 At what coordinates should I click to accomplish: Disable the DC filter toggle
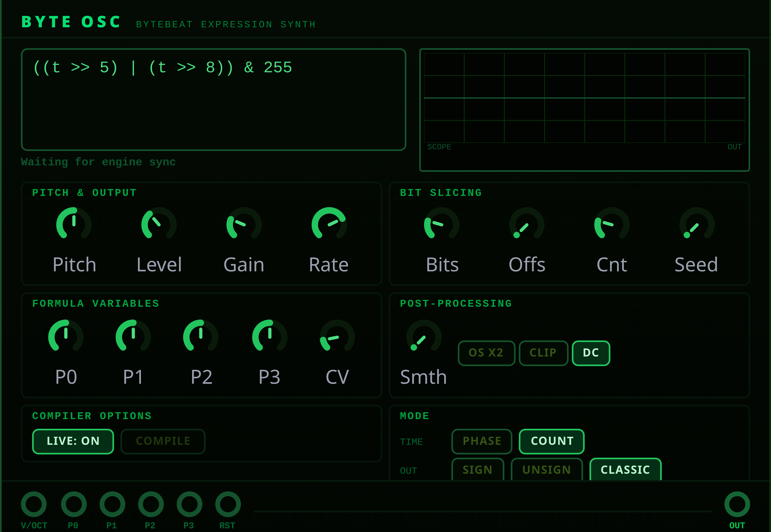pyautogui.click(x=591, y=353)
